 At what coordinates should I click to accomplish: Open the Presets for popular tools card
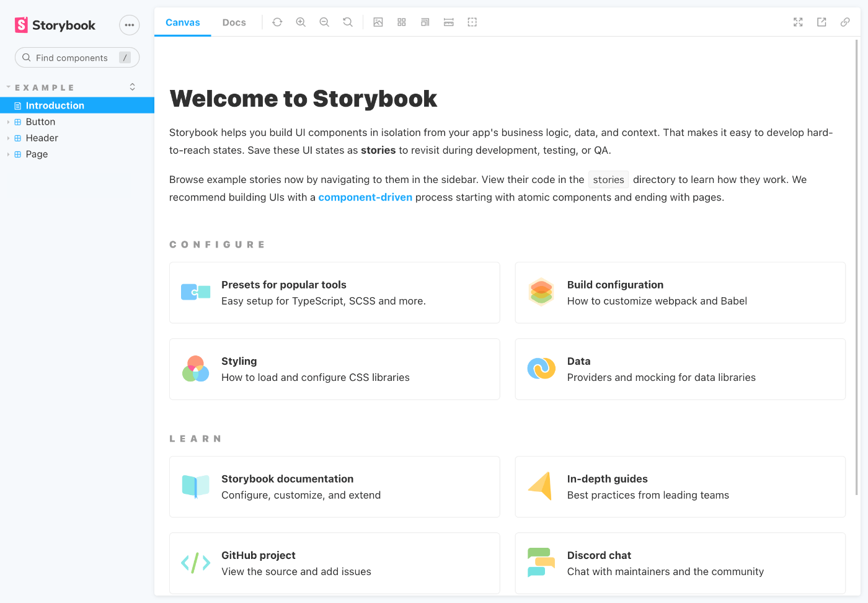coord(335,292)
